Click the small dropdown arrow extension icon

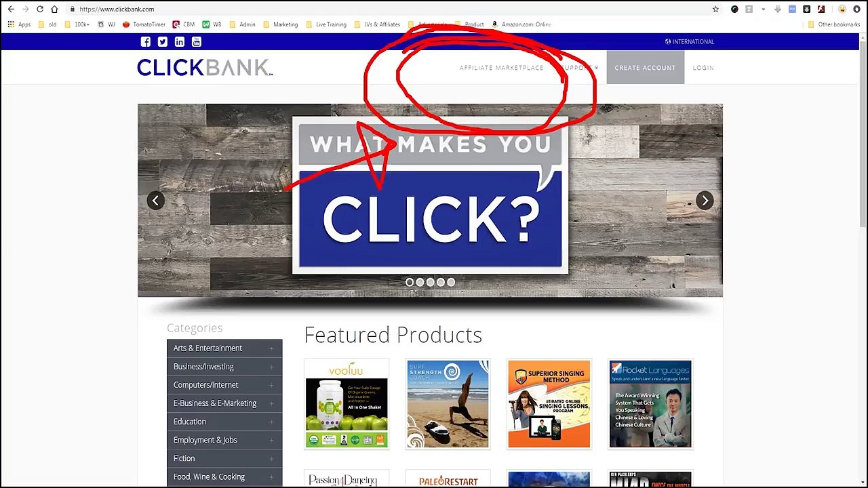click(x=764, y=9)
